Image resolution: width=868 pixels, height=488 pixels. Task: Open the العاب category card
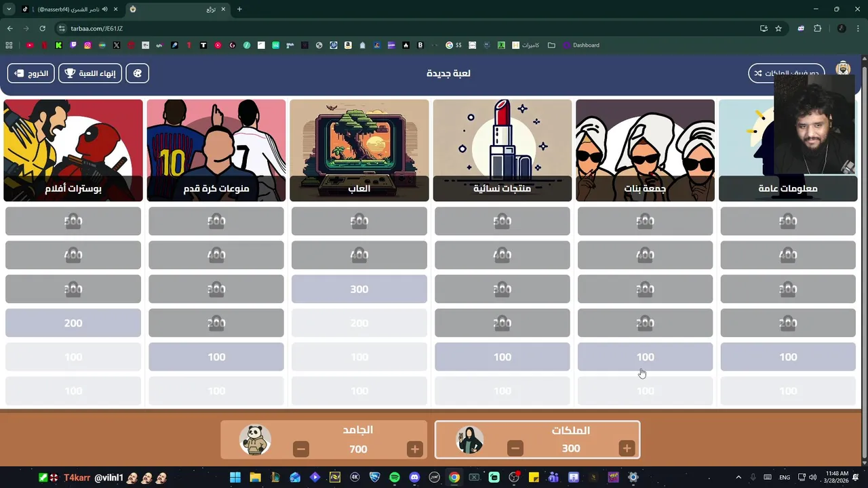tap(359, 150)
